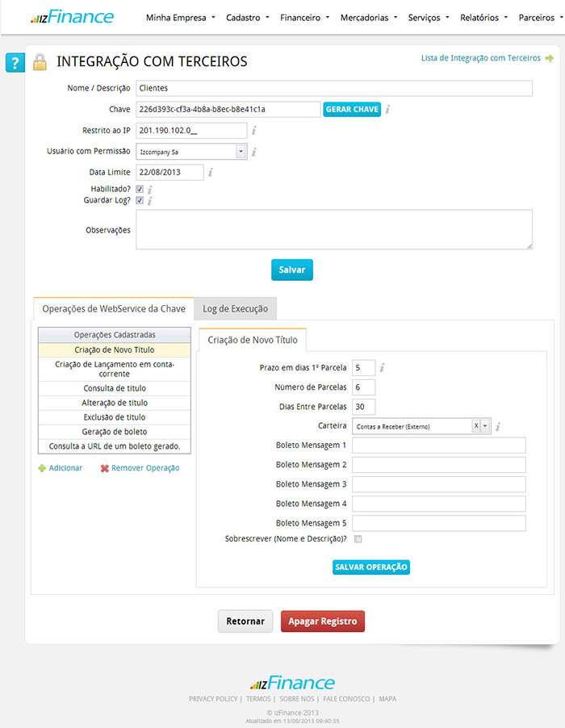The width and height of the screenshot is (565, 728).
Task: Open the Usuário com Permissão dropdown
Action: click(x=241, y=151)
